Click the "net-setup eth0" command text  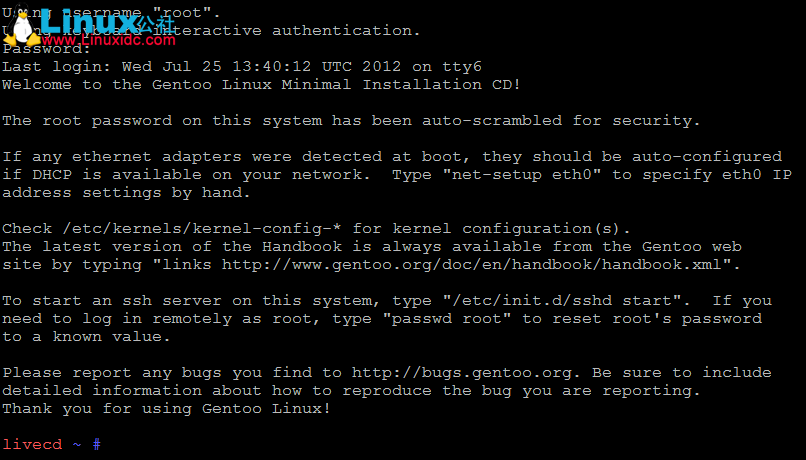point(522,175)
